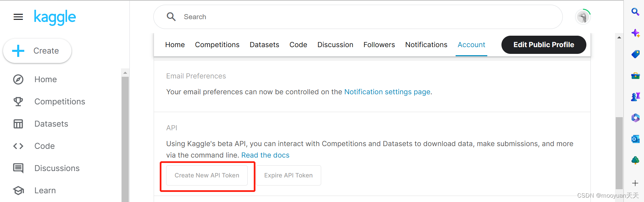This screenshot has height=202, width=644.
Task: Open the hamburger navigation menu
Action: [x=18, y=17]
